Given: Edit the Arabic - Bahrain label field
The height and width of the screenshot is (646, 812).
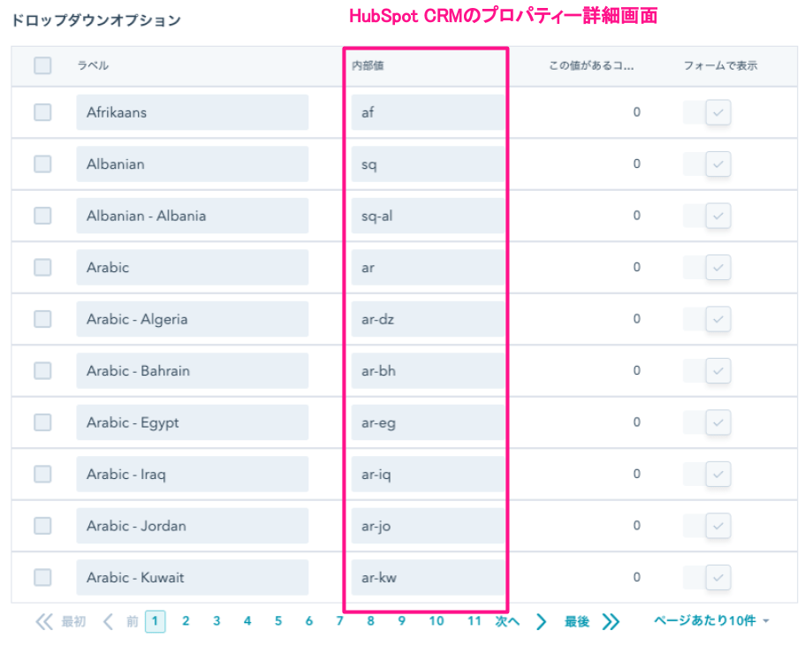Looking at the screenshot, I should [192, 371].
